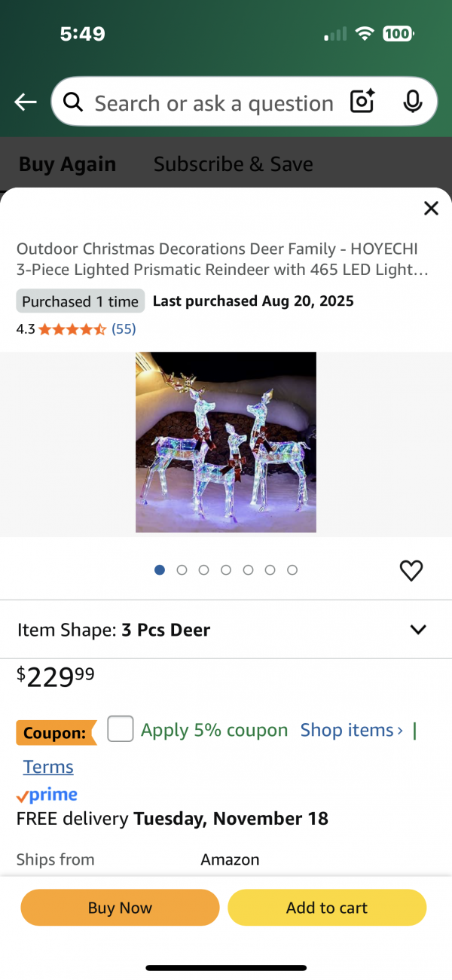Switch to Subscribe & Save tab
Image resolution: width=452 pixels, height=980 pixels.
[x=234, y=164]
